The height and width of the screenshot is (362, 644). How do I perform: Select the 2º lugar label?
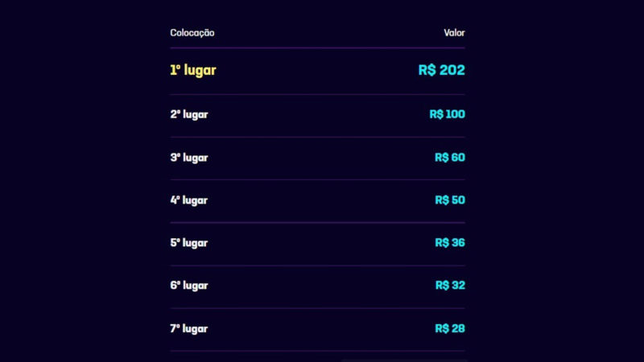(x=189, y=114)
